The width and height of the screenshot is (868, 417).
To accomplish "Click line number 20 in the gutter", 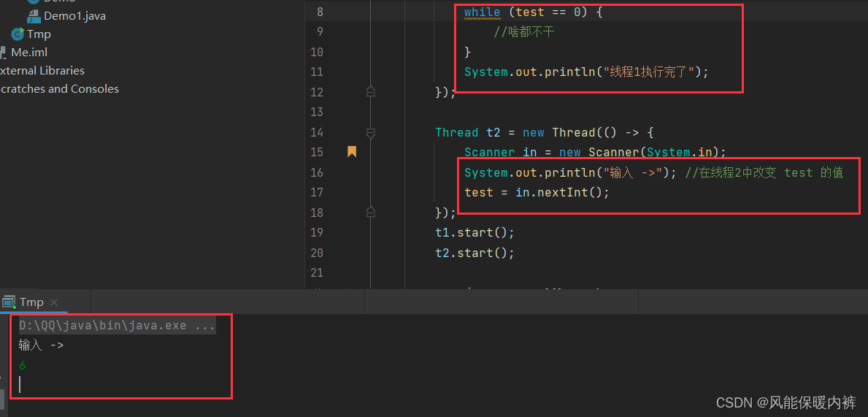I will click(317, 253).
